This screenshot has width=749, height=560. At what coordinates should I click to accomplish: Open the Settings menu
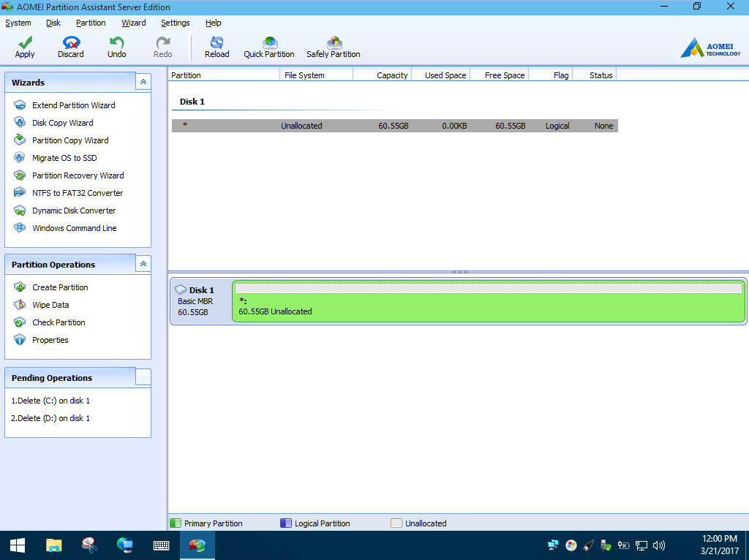(176, 23)
